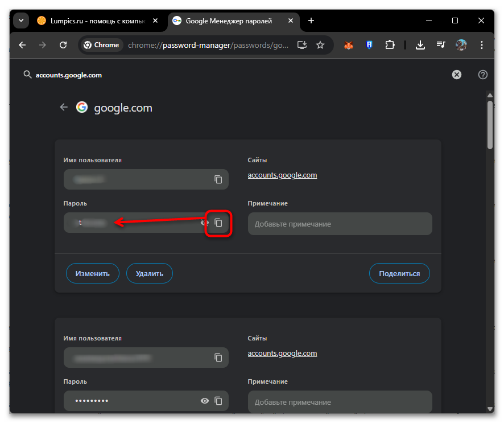Click the Поделиться button
Image resolution: width=504 pixels, height=423 pixels.
click(399, 273)
